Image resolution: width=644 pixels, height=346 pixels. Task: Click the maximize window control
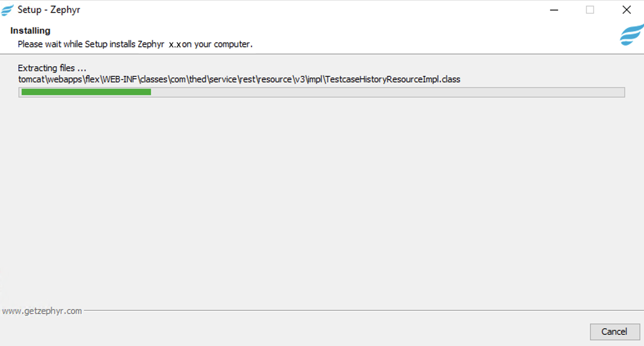(x=590, y=10)
